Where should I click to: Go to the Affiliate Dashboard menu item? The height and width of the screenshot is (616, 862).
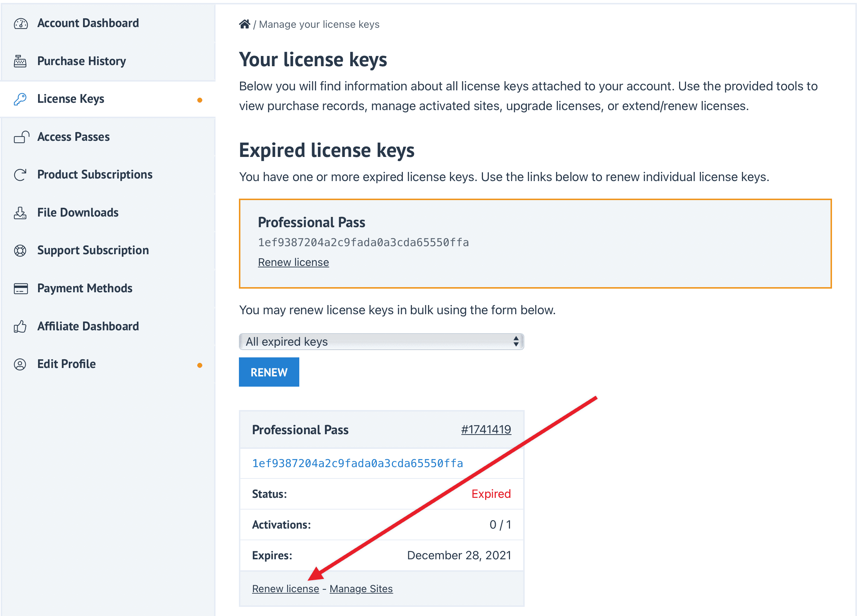click(x=88, y=327)
